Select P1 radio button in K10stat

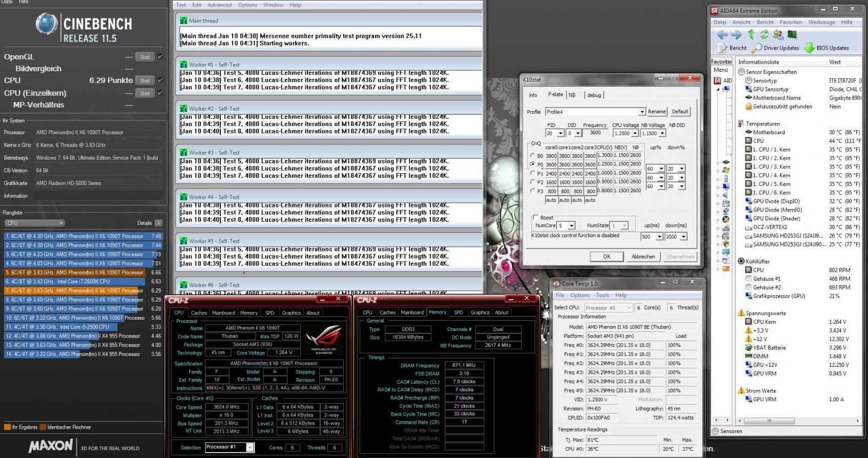533,173
